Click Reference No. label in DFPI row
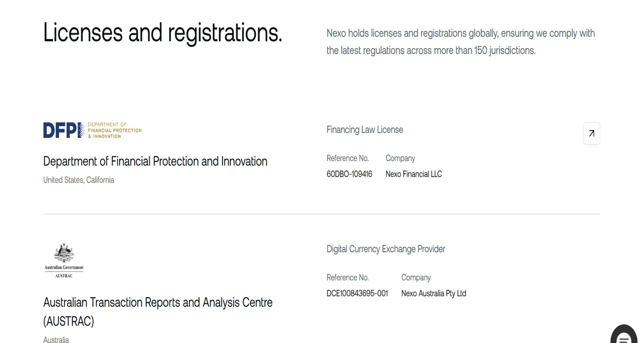The image size is (644, 343). pos(347,158)
